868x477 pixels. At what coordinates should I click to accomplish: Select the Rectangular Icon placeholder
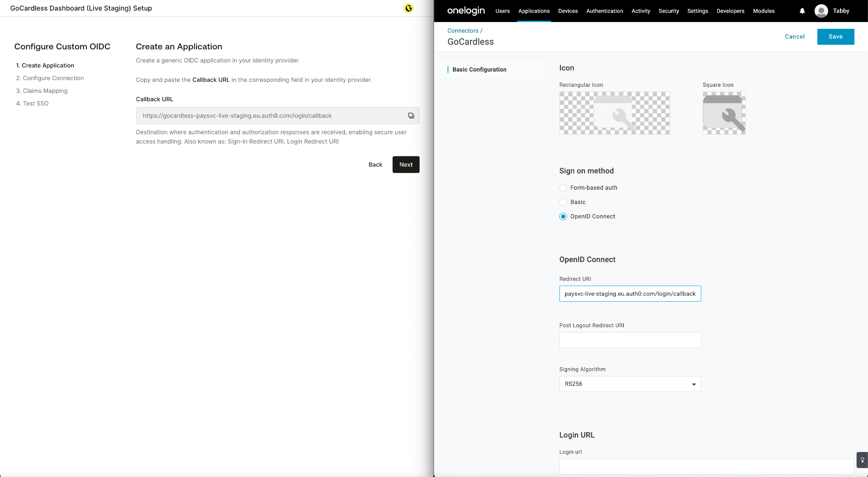click(614, 113)
